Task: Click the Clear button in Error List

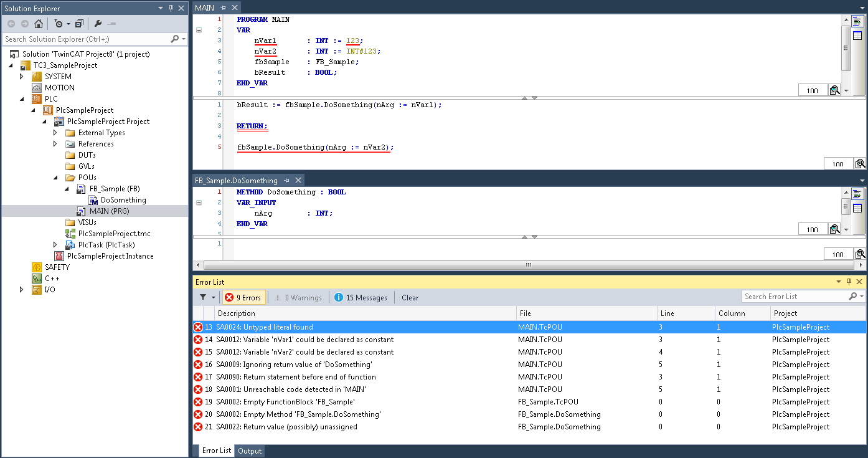Action: click(x=410, y=298)
